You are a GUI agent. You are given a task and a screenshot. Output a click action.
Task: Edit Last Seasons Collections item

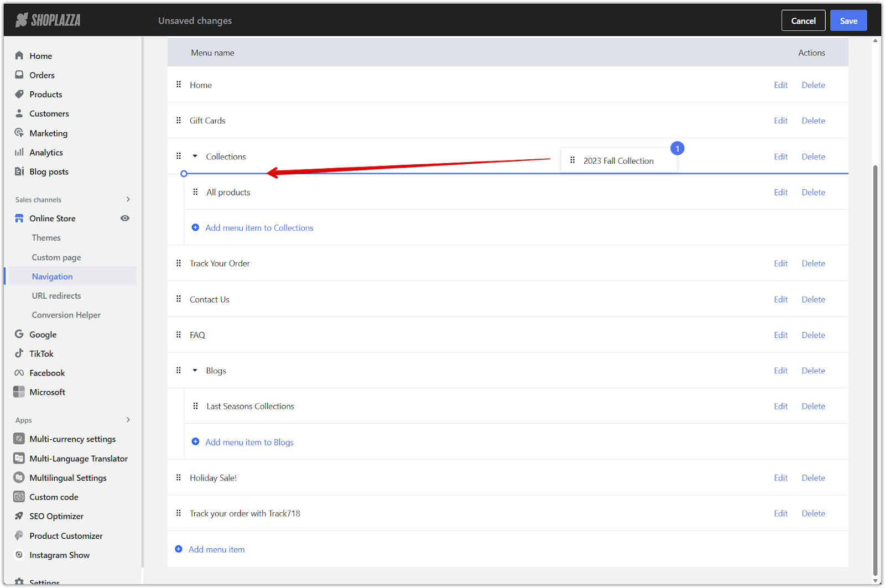780,406
